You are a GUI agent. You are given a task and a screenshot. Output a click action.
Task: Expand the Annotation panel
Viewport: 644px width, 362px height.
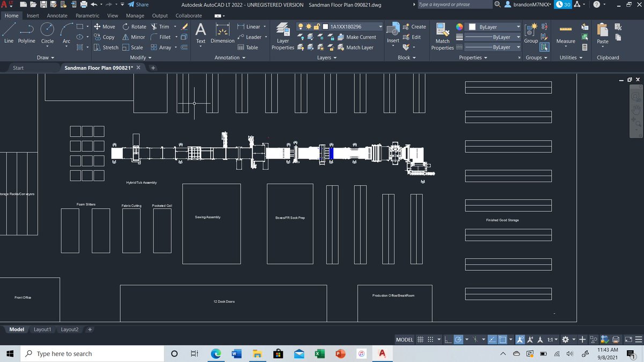230,57
